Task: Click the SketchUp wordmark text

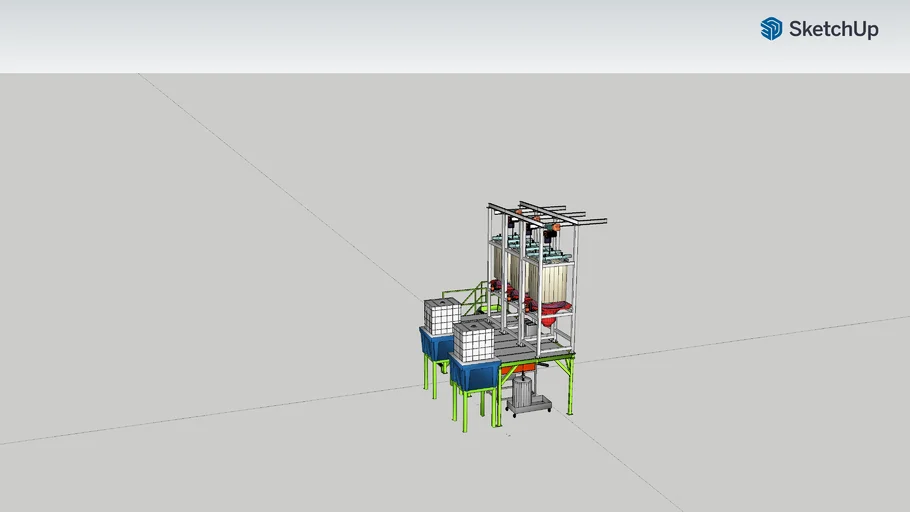Action: (833, 29)
